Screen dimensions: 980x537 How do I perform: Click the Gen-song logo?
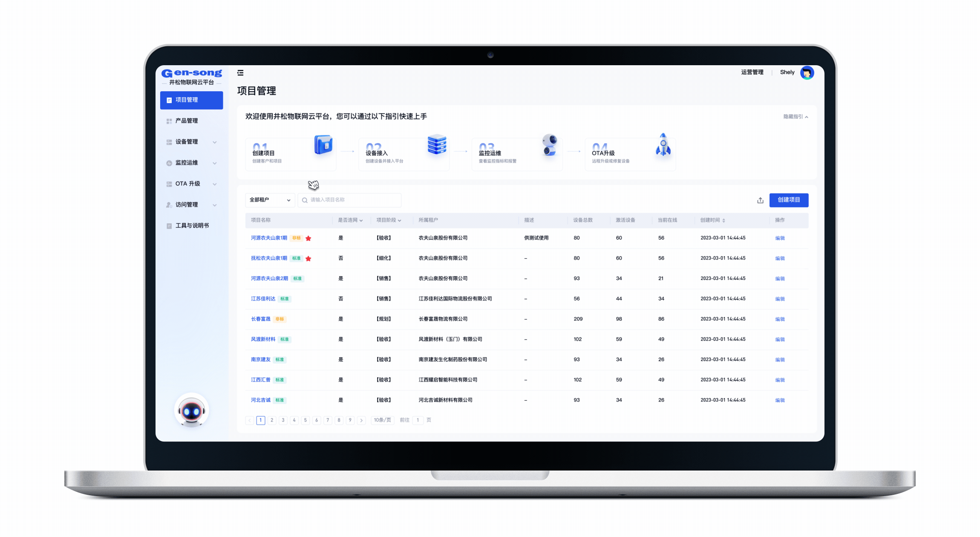[x=192, y=73]
